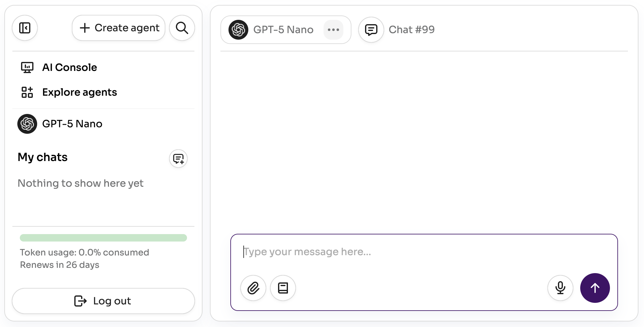This screenshot has width=644, height=327.
Task: Click the Explore agents grid icon
Action: pyautogui.click(x=27, y=92)
